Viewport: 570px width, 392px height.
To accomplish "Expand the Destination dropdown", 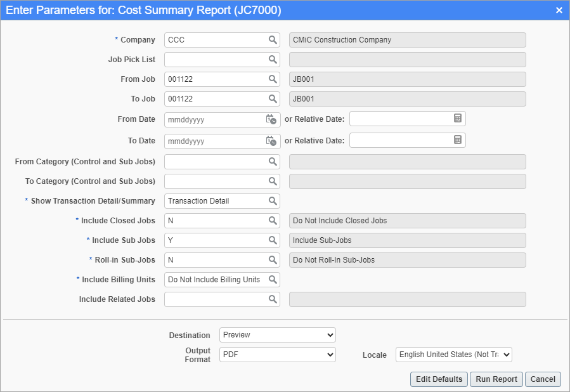I will pyautogui.click(x=277, y=335).
